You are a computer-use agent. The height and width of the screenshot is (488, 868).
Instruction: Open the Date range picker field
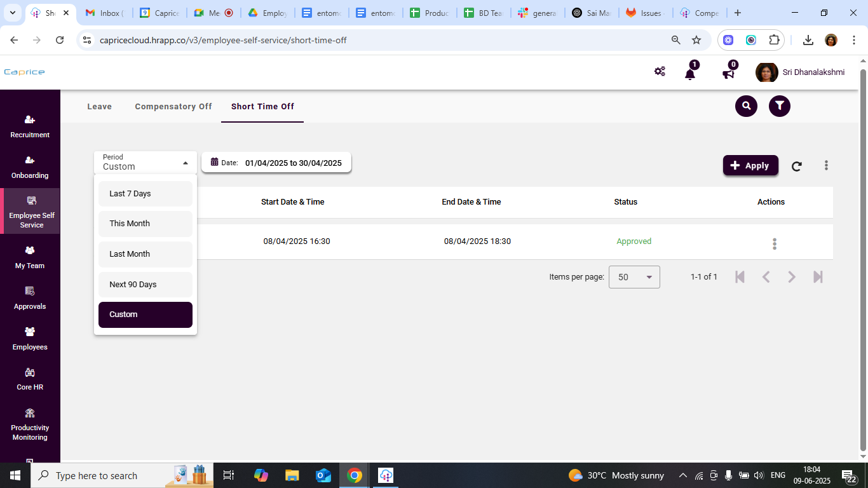pyautogui.click(x=276, y=163)
